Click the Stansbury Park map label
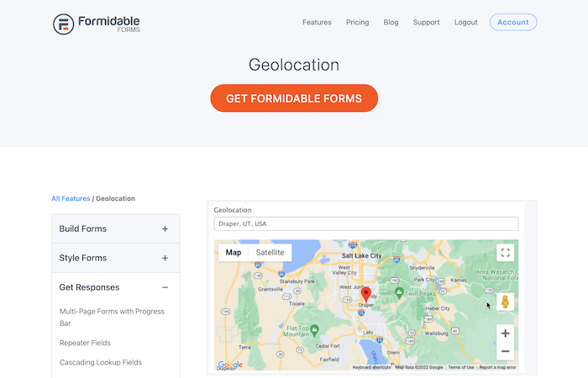The width and height of the screenshot is (588, 378). (x=297, y=281)
